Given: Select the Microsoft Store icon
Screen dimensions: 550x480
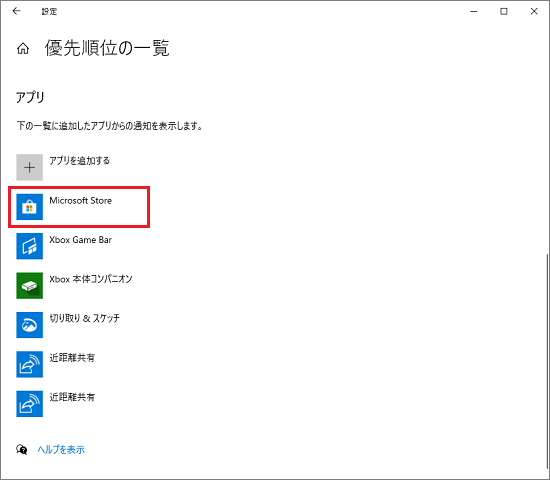Looking at the screenshot, I should pos(29,207).
